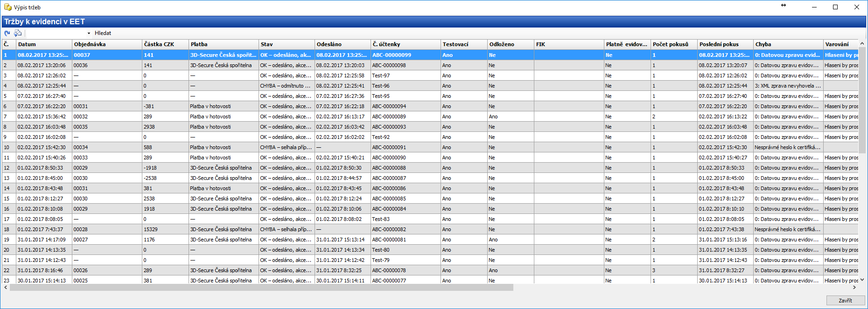Open the search filter dropdown arrow

[x=89, y=34]
